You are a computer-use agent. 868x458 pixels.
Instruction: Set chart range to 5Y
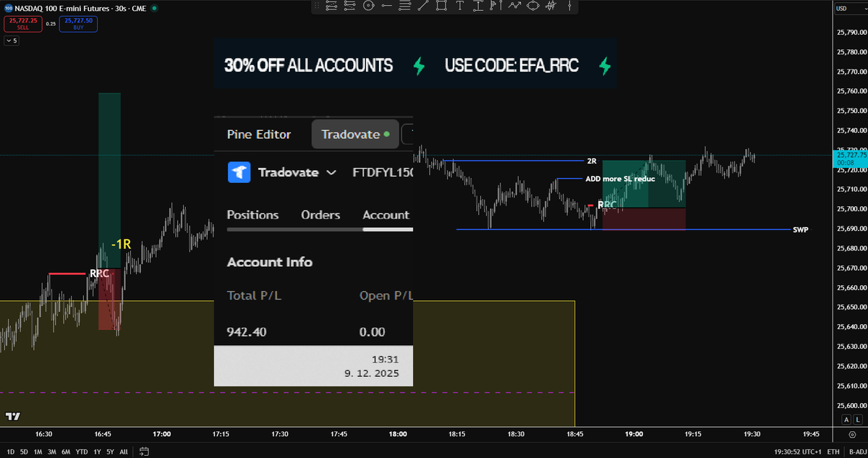pyautogui.click(x=110, y=452)
